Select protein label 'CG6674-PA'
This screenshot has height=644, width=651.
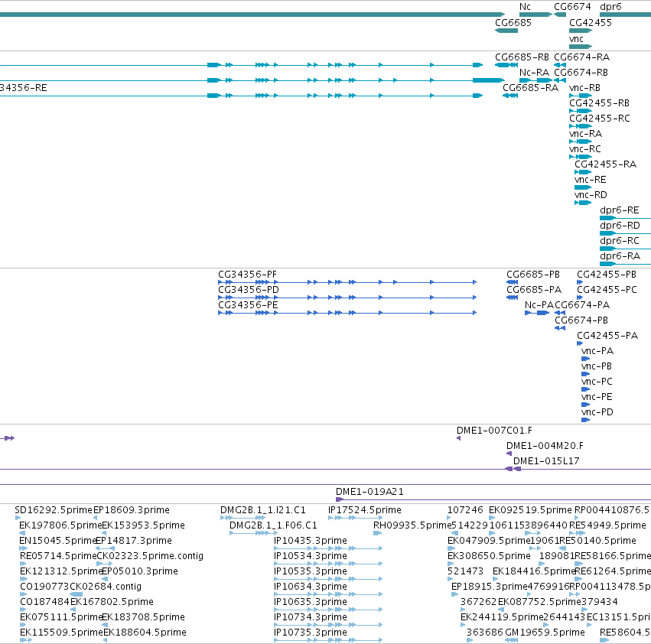click(x=582, y=305)
